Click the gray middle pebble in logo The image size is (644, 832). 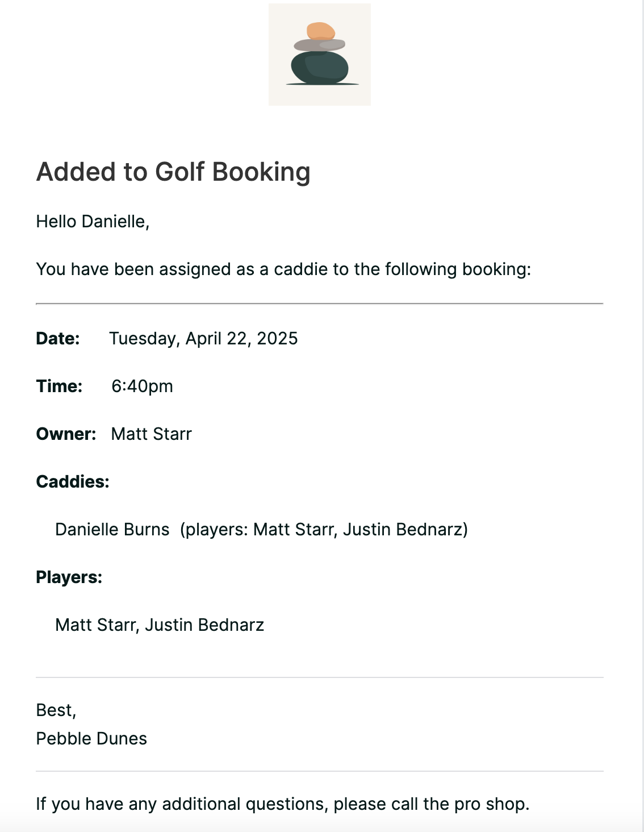(x=319, y=45)
